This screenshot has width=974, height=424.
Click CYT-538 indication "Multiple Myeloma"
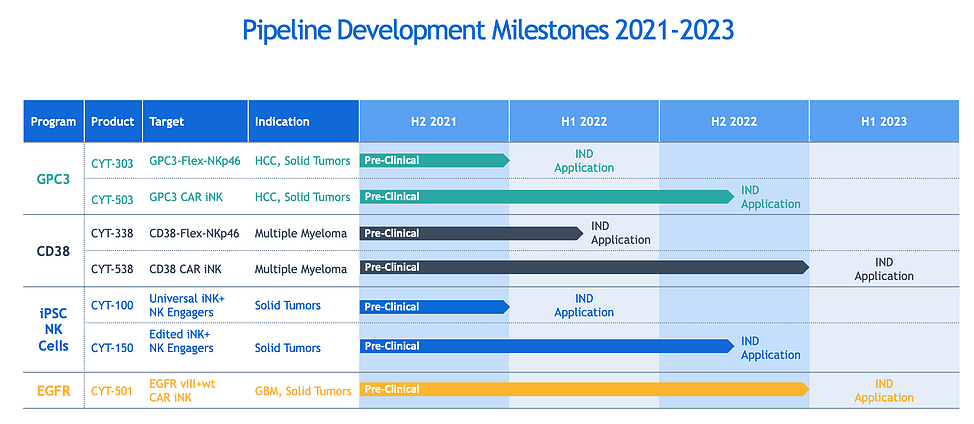tap(301, 269)
